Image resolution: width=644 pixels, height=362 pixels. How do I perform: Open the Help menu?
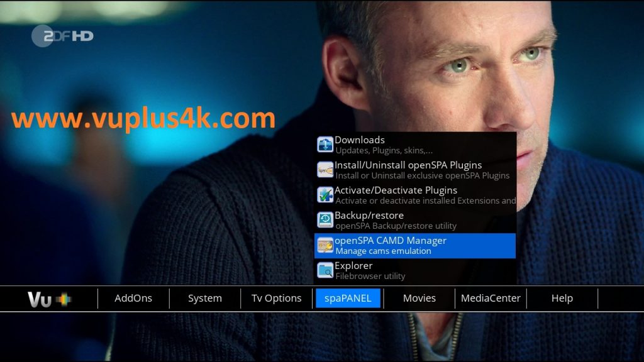[562, 299]
